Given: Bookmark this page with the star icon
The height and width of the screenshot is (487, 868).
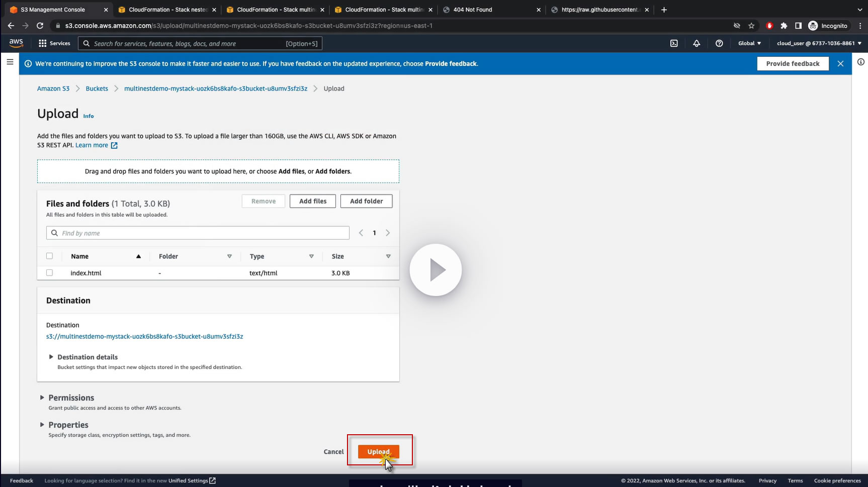Looking at the screenshot, I should 751,26.
